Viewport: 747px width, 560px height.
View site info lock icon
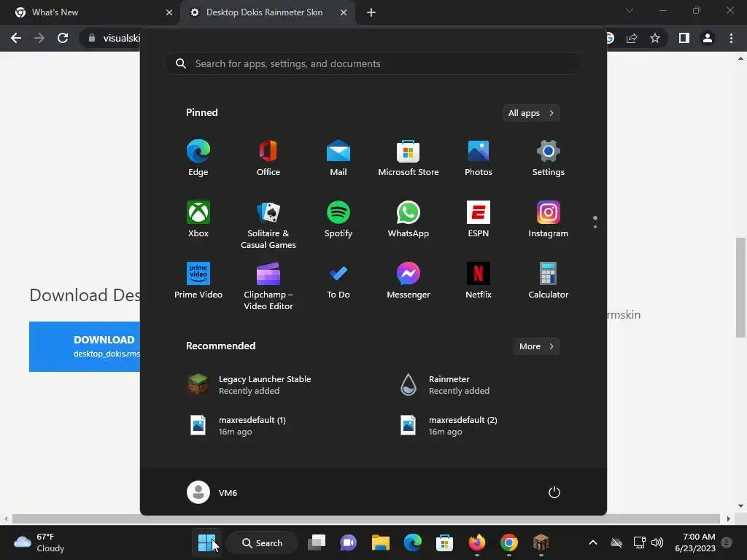[x=92, y=38]
